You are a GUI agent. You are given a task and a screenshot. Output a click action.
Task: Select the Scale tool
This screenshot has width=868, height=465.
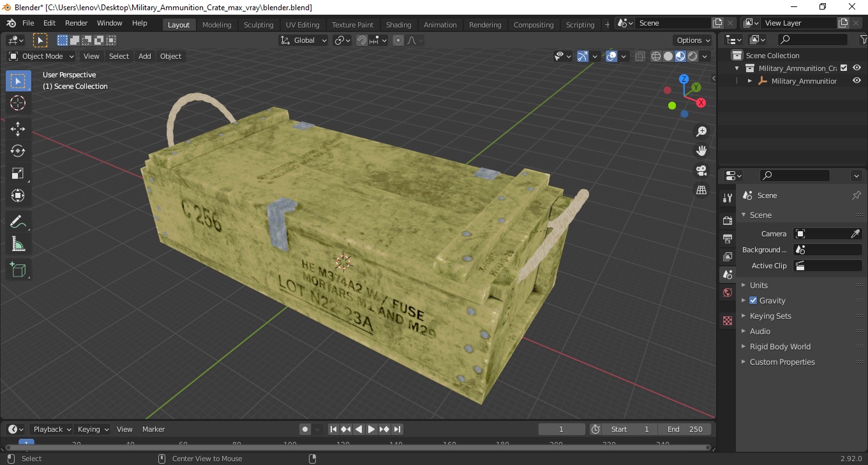(x=18, y=173)
